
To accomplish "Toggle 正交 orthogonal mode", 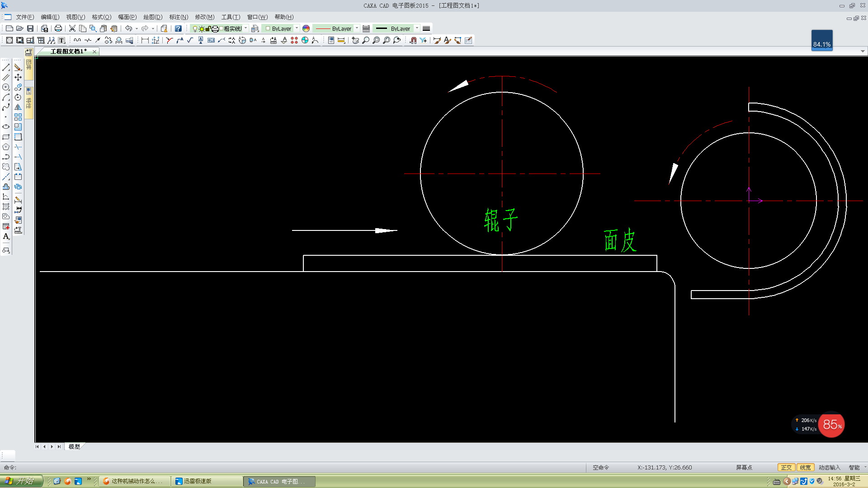I will 787,468.
